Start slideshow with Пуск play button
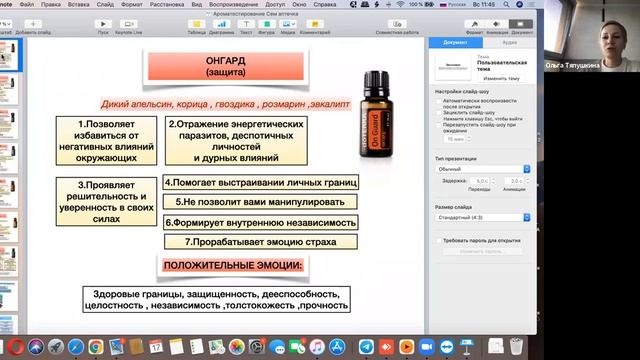The image size is (640, 360). [103, 24]
